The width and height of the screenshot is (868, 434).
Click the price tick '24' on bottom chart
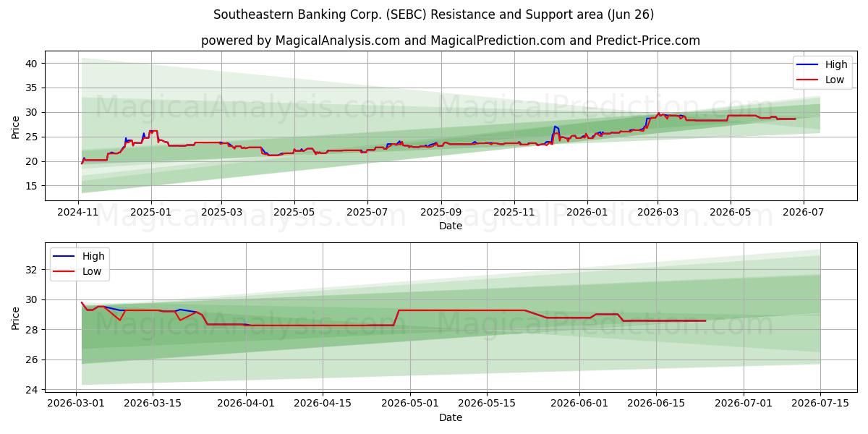[x=32, y=390]
